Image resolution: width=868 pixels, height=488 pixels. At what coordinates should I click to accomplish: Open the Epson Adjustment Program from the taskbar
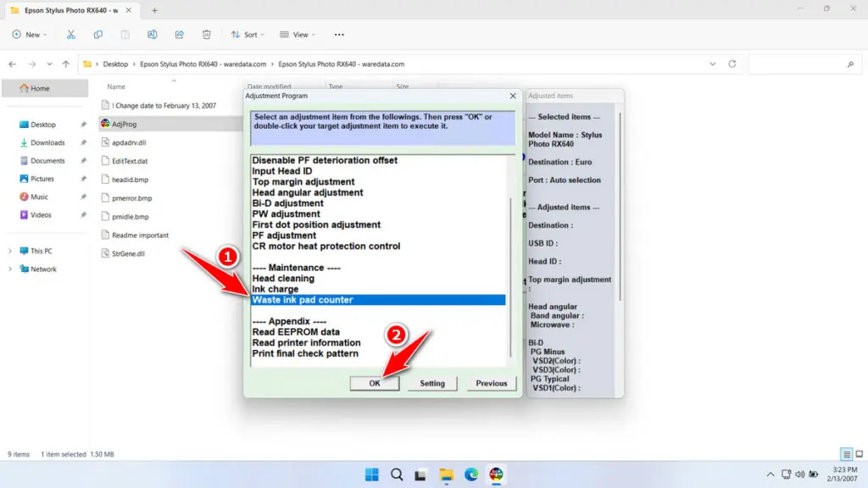497,474
